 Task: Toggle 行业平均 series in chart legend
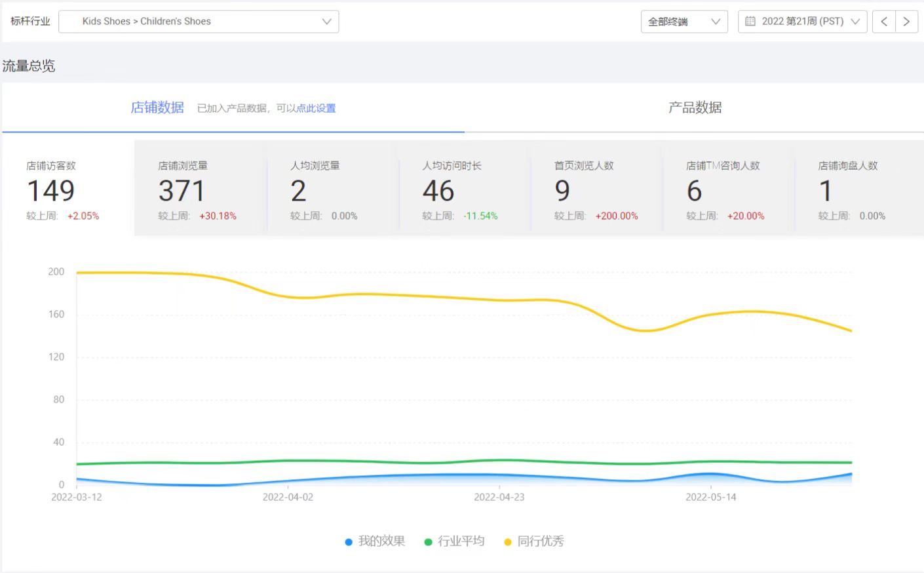pos(461,542)
